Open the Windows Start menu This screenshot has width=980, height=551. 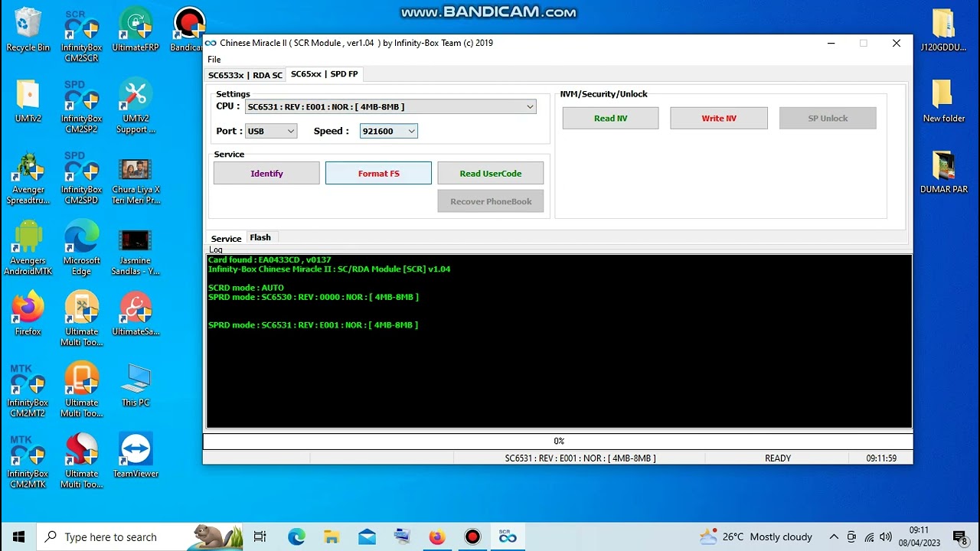[x=18, y=536]
